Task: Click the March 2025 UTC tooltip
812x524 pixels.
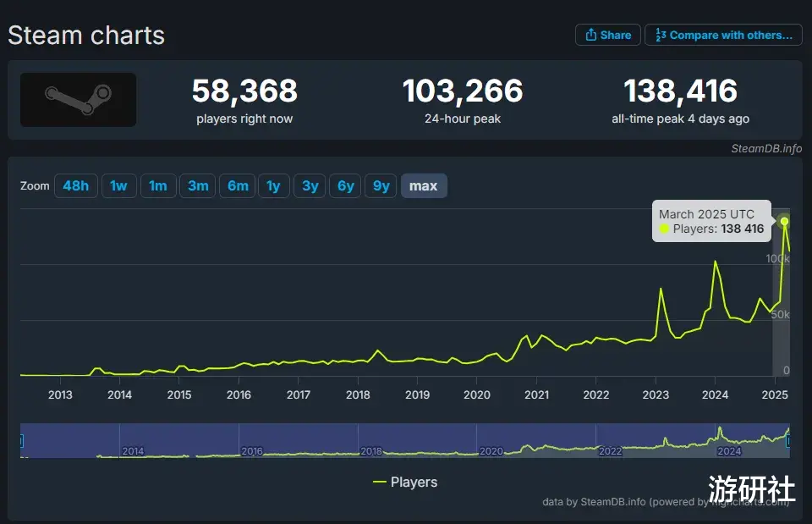Action: (x=711, y=221)
